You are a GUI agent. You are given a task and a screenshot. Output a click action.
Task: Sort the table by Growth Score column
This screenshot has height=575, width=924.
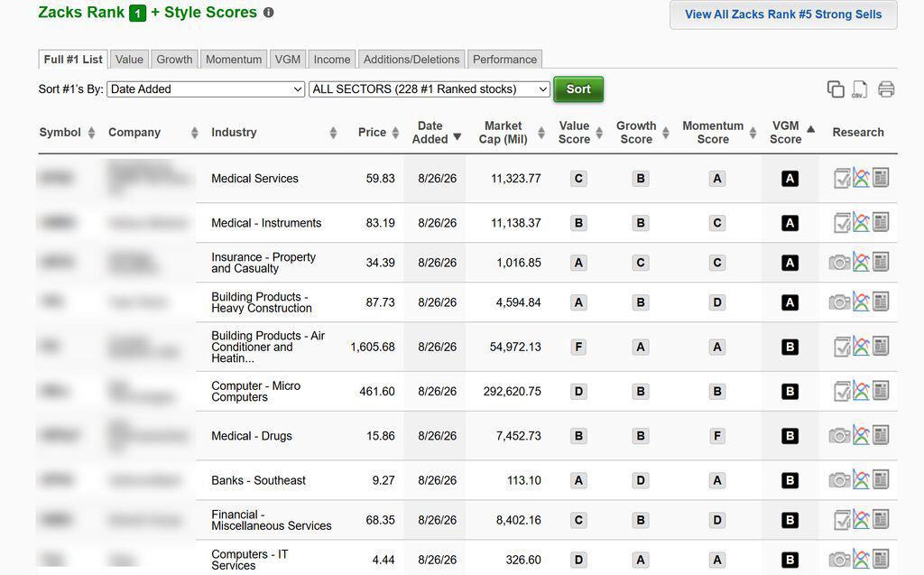tap(642, 132)
